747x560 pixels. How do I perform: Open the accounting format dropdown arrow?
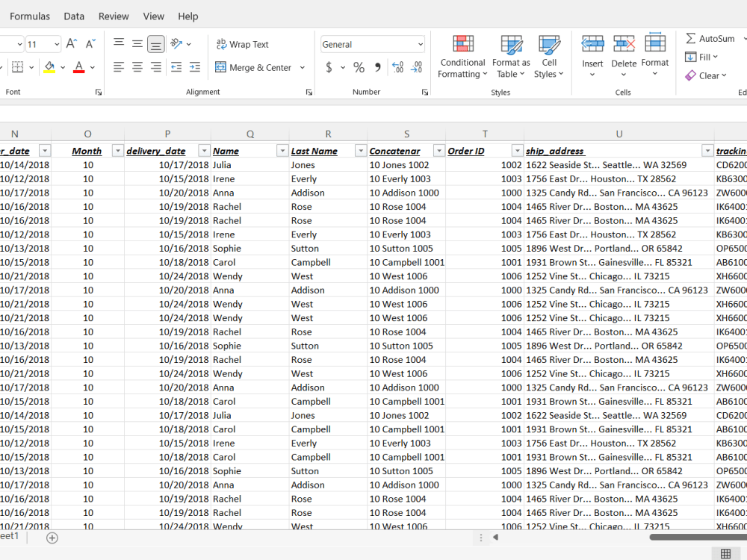[343, 68]
